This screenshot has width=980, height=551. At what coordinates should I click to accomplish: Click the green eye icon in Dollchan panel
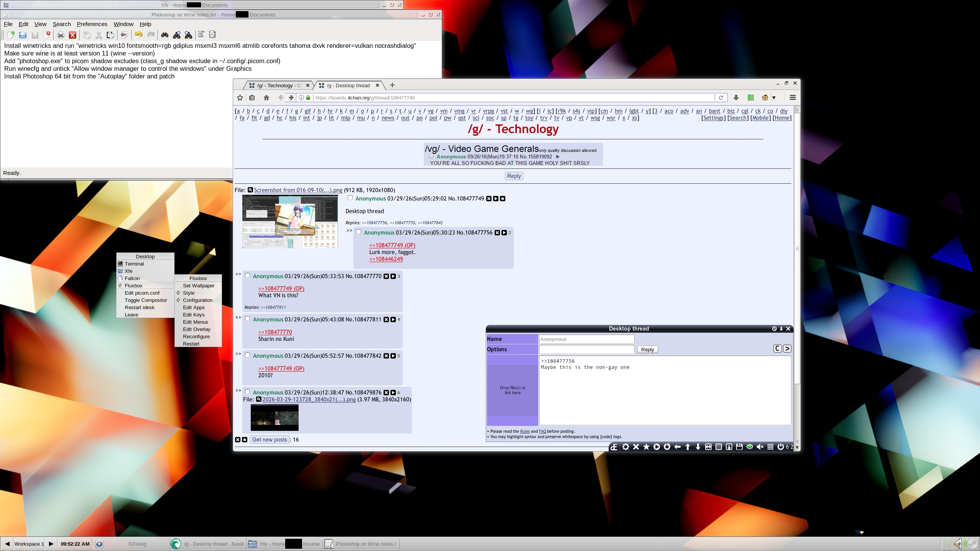[750, 447]
